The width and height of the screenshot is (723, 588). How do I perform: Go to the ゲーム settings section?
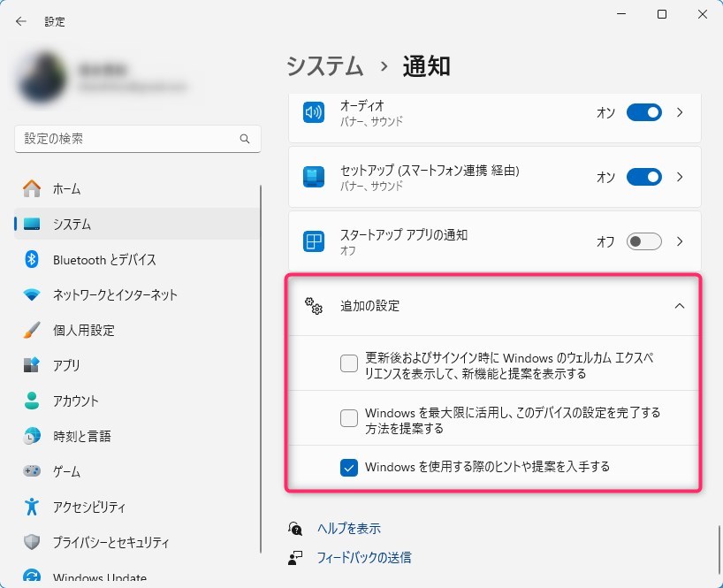click(x=66, y=472)
